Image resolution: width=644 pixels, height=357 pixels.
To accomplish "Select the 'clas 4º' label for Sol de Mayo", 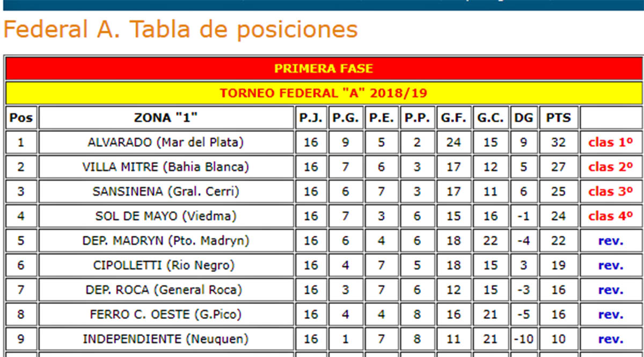I will click(x=611, y=217).
